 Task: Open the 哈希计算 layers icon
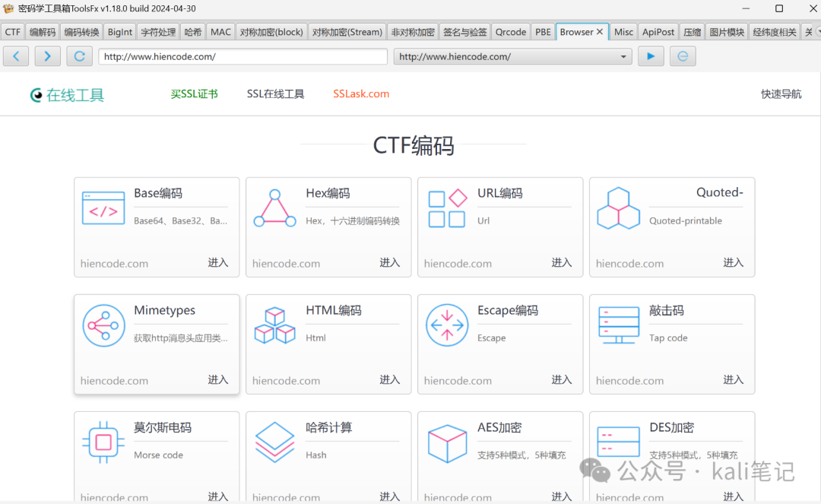point(274,442)
